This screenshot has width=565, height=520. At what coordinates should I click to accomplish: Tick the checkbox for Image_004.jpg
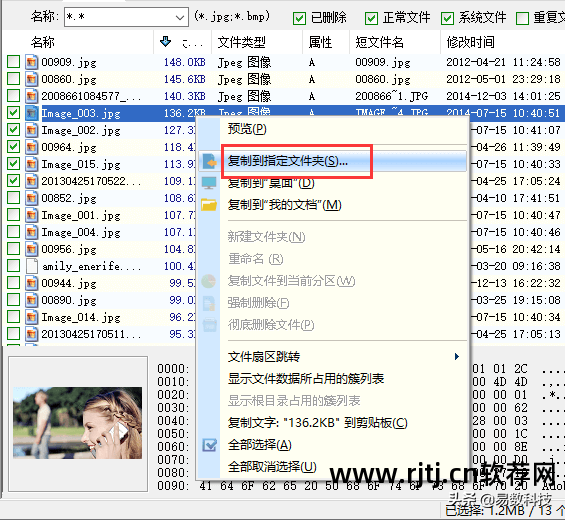tap(13, 232)
